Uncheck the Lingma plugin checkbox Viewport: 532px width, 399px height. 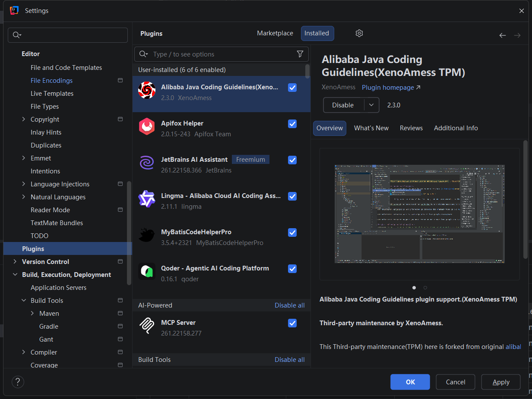pyautogui.click(x=292, y=196)
